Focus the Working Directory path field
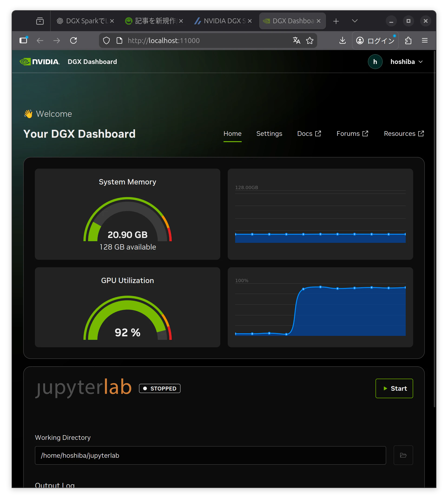 point(210,455)
